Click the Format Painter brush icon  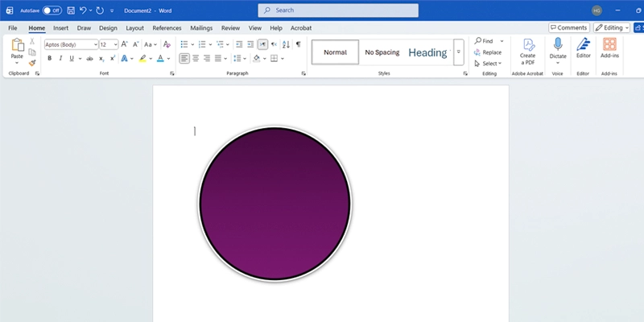pyautogui.click(x=32, y=63)
